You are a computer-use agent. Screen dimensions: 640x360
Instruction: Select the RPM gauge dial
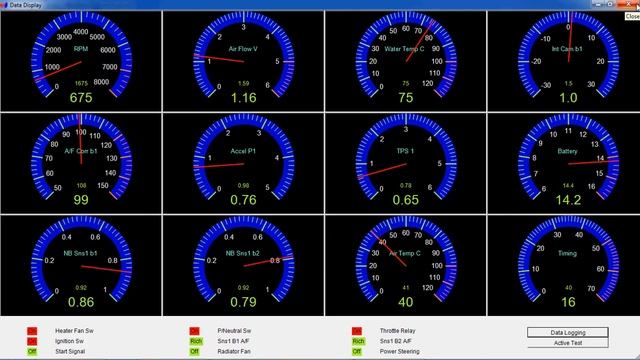pyautogui.click(x=81, y=55)
